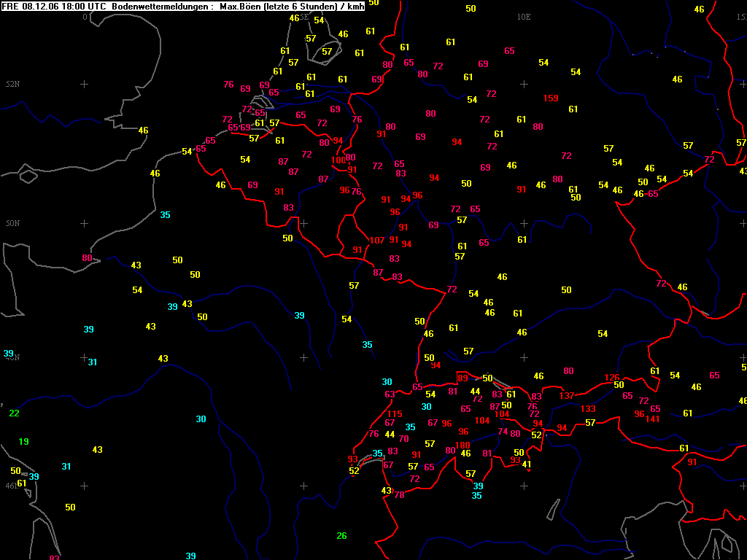Select the 50N latitude label
Image resolution: width=747 pixels, height=560 pixels.
tap(12, 223)
